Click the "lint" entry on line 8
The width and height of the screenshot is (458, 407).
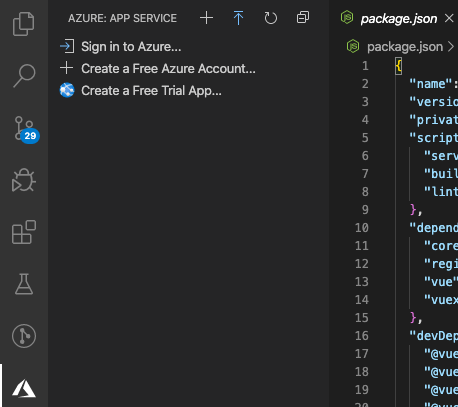441,192
